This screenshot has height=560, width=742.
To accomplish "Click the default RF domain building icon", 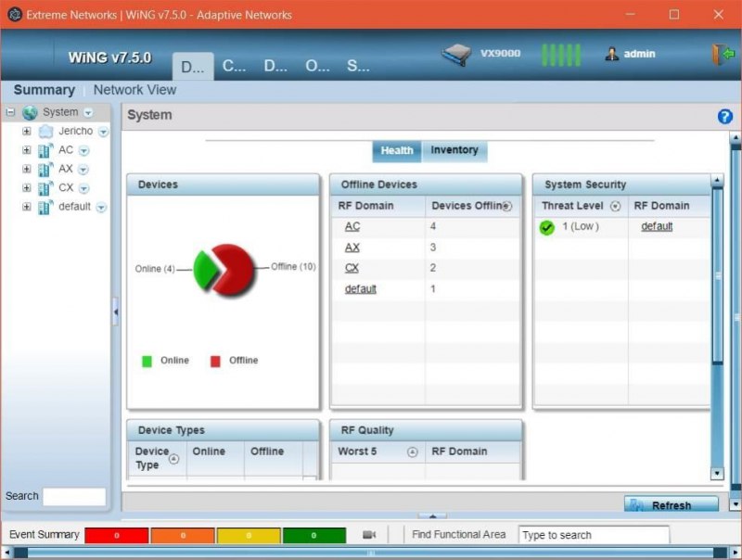I will 45,207.
